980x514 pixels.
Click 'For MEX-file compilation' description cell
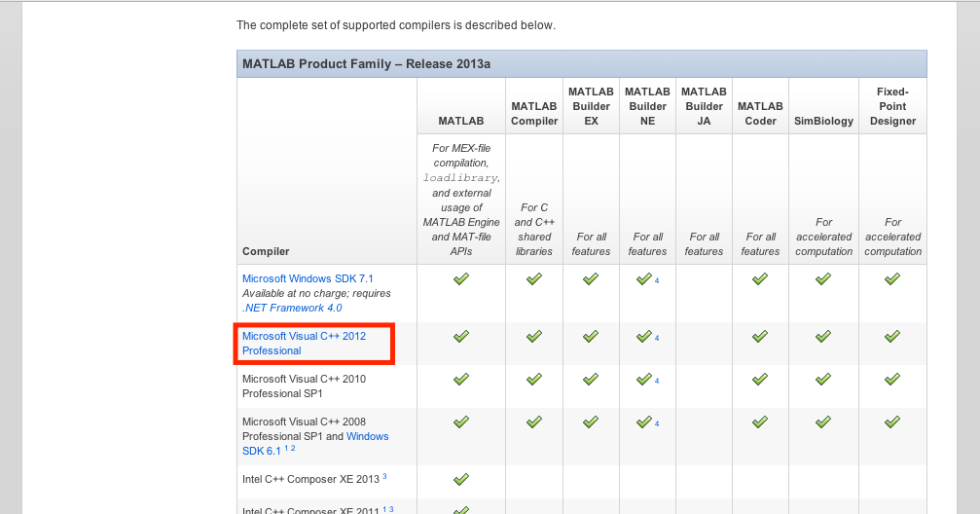[x=461, y=201]
